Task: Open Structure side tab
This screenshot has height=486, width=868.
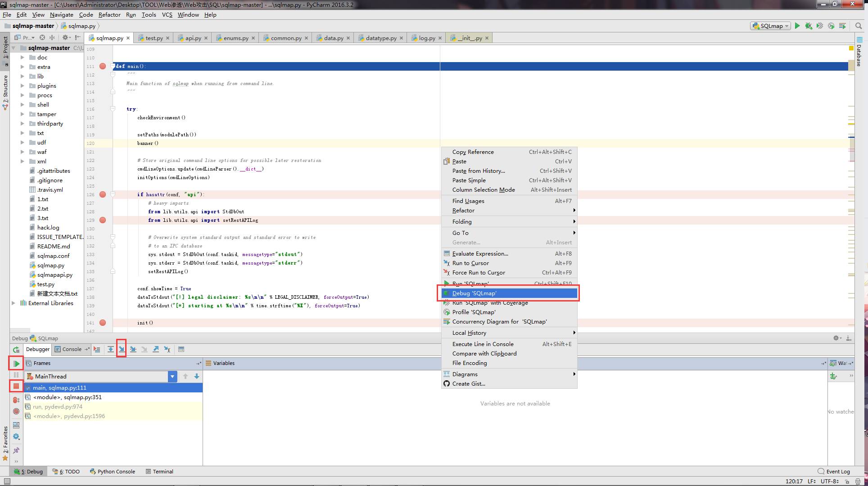Action: click(x=5, y=92)
